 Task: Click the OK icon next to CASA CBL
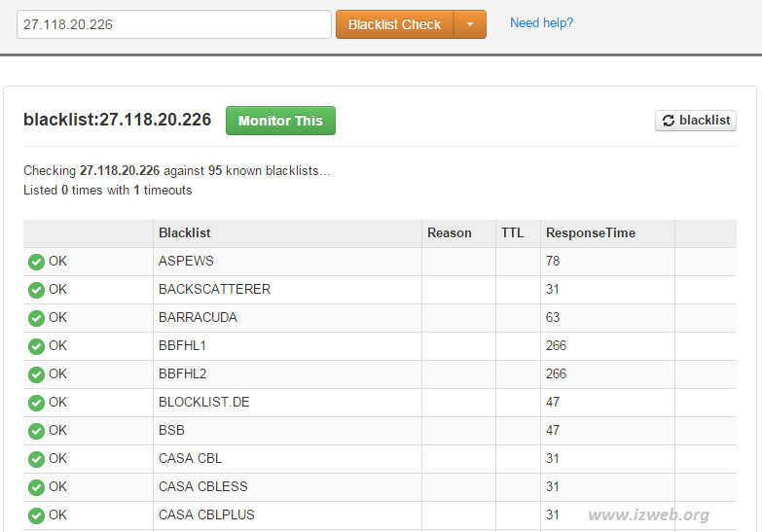tap(36, 459)
